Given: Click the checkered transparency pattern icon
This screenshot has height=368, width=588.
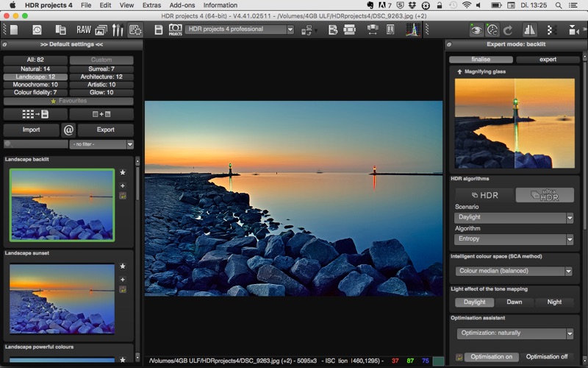Looking at the screenshot, I should [551, 30].
